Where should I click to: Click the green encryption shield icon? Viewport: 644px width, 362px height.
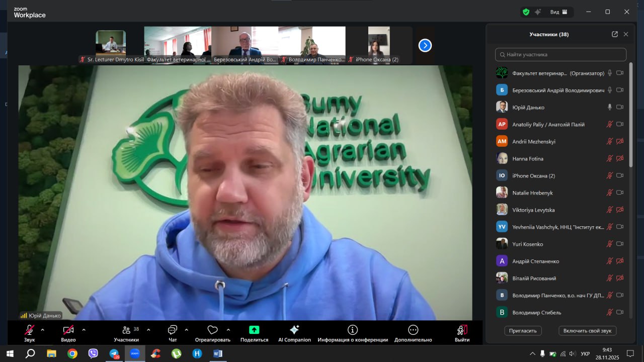tap(526, 12)
